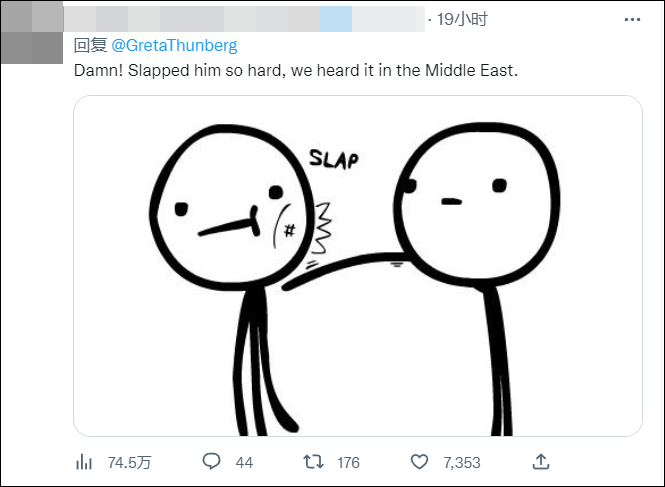The width and height of the screenshot is (665, 487).
Task: Retweet using the retweet arrows icon
Action: [x=312, y=462]
